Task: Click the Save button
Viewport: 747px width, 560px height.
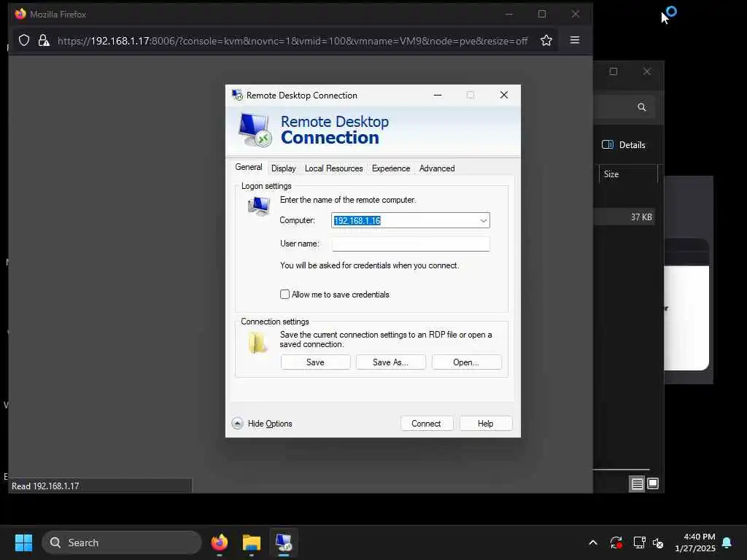Action: [315, 362]
